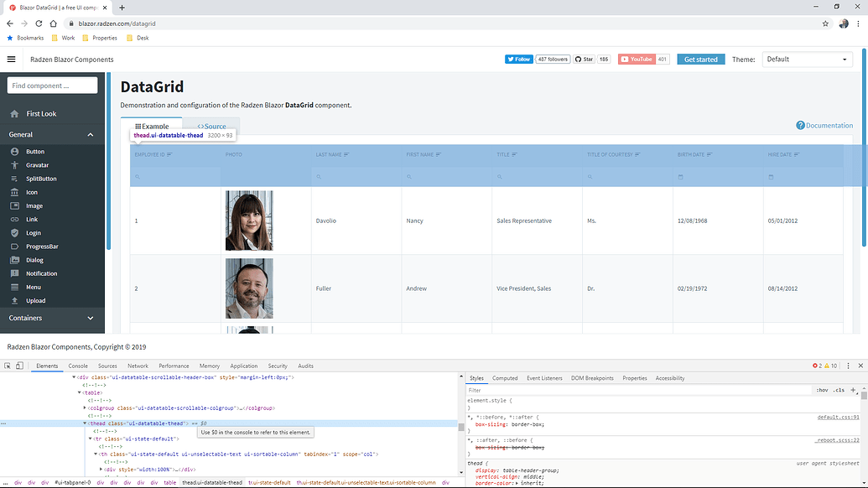This screenshot has width=868, height=488.
Task: Go back with browser back arrow
Action: tap(10, 23)
